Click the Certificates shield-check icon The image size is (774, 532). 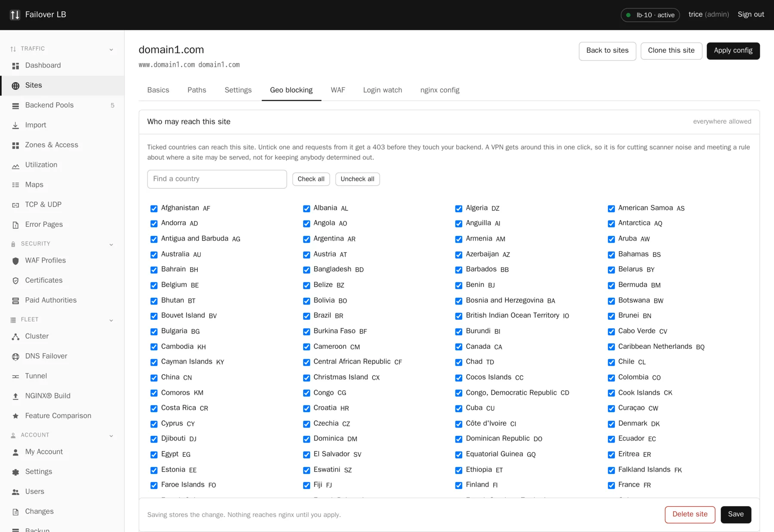coord(15,281)
